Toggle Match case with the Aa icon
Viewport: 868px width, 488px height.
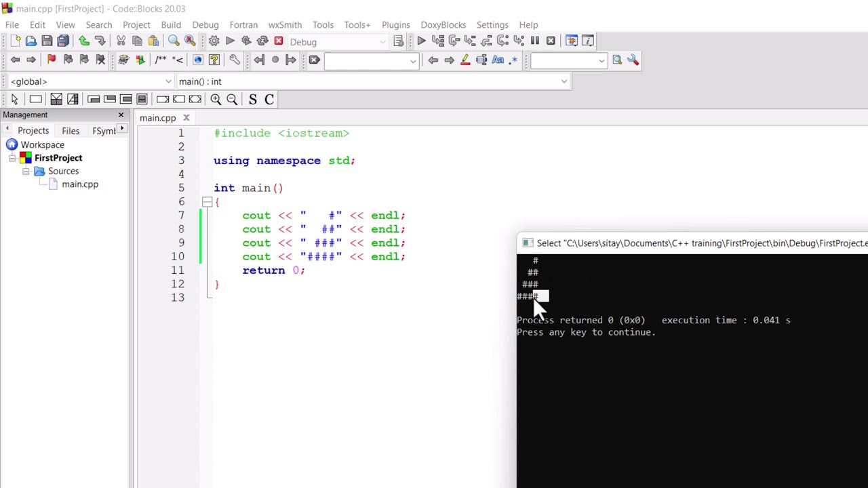click(x=498, y=60)
